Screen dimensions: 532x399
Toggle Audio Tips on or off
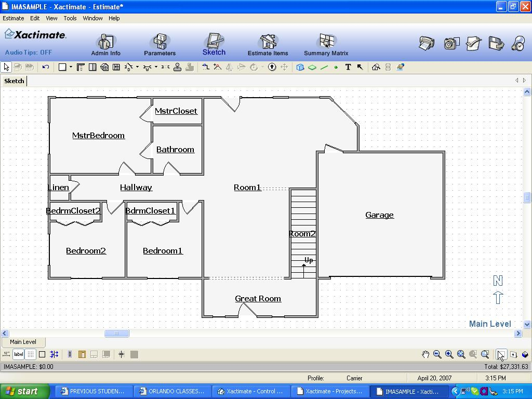pos(29,52)
